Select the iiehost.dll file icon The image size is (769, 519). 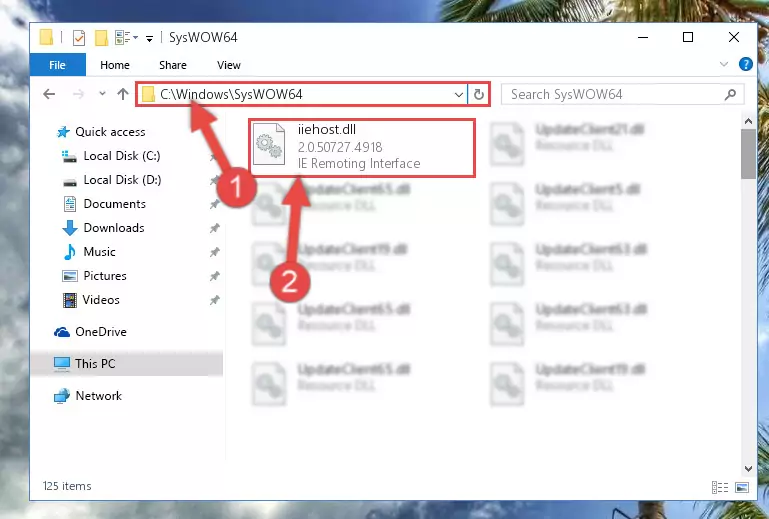coord(269,145)
